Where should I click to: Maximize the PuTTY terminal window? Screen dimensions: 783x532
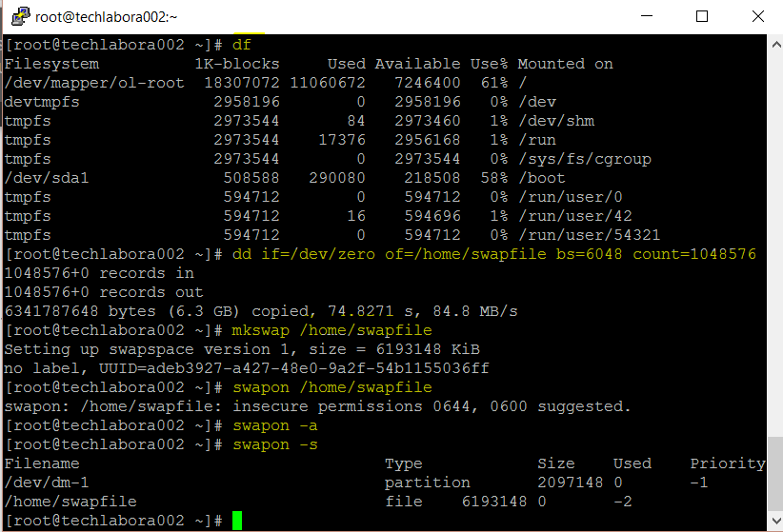[702, 16]
